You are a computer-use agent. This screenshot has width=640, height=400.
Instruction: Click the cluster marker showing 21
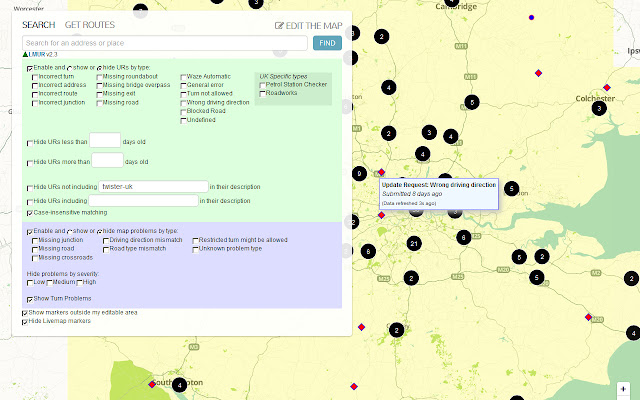(x=414, y=244)
